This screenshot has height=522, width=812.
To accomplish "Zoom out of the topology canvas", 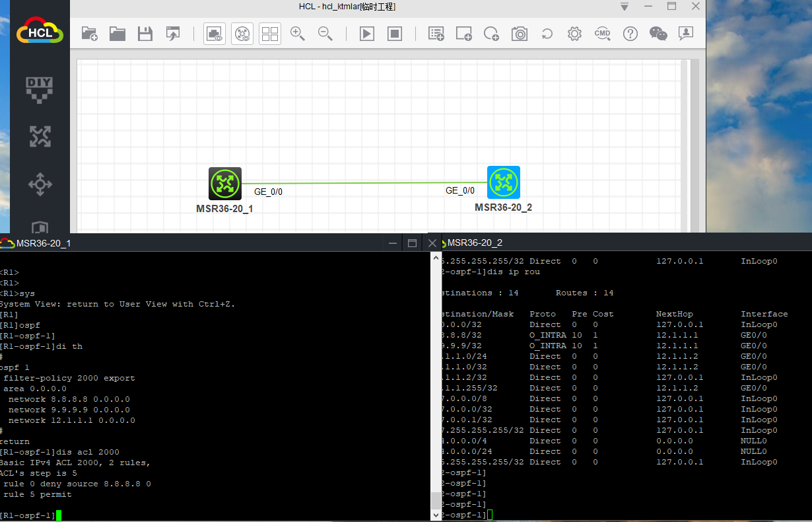I will tap(325, 34).
